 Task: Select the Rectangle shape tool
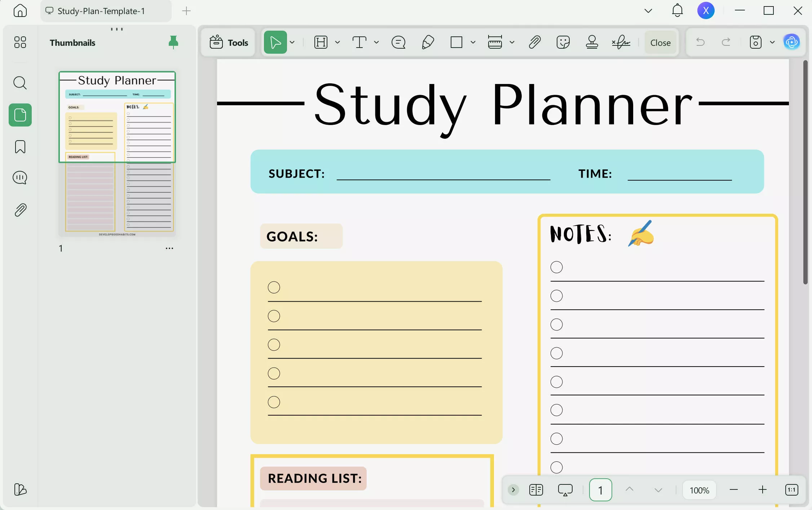pyautogui.click(x=456, y=42)
